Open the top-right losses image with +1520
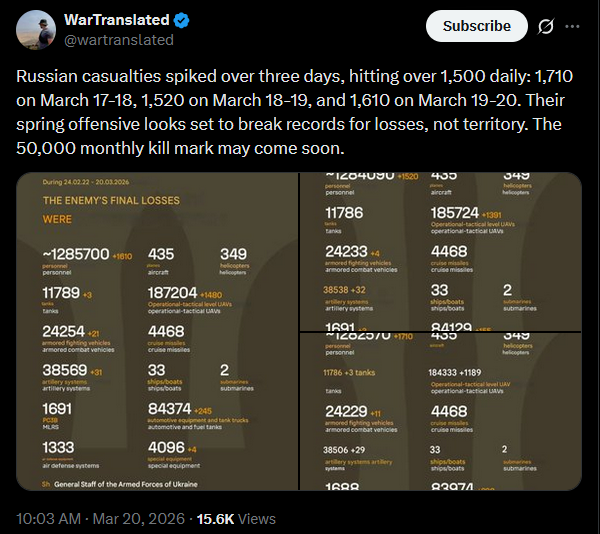 coord(440,252)
